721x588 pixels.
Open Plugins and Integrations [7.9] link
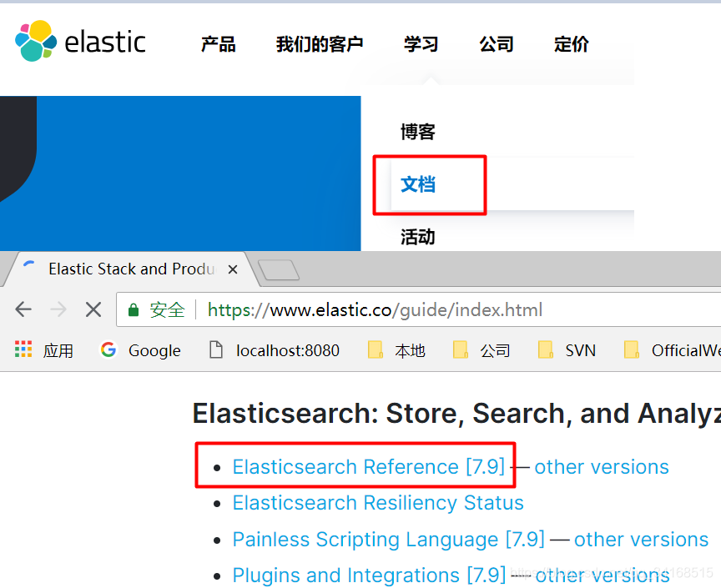(x=369, y=575)
